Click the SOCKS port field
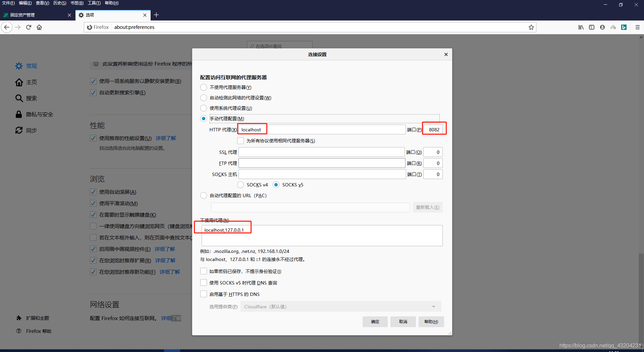The width and height of the screenshot is (644, 352). 433,174
